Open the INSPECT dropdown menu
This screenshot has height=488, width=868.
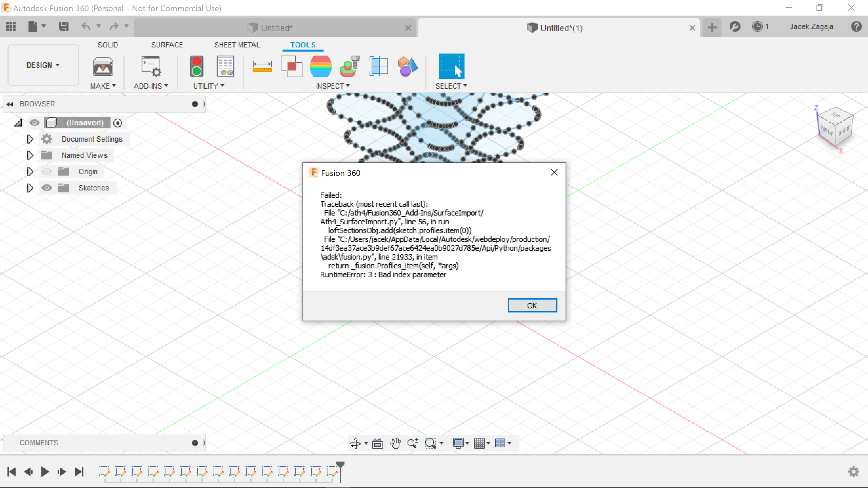(x=333, y=86)
